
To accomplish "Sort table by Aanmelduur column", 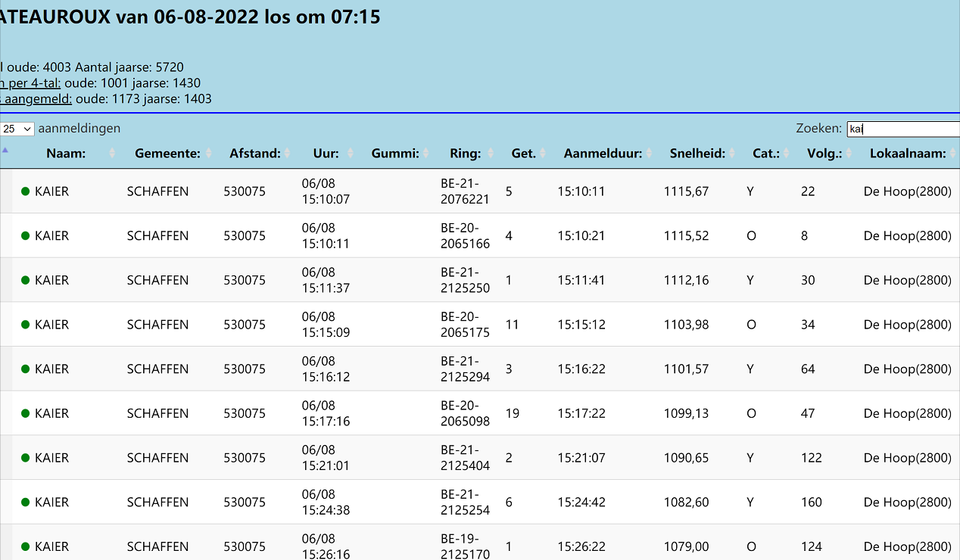I will 603,154.
